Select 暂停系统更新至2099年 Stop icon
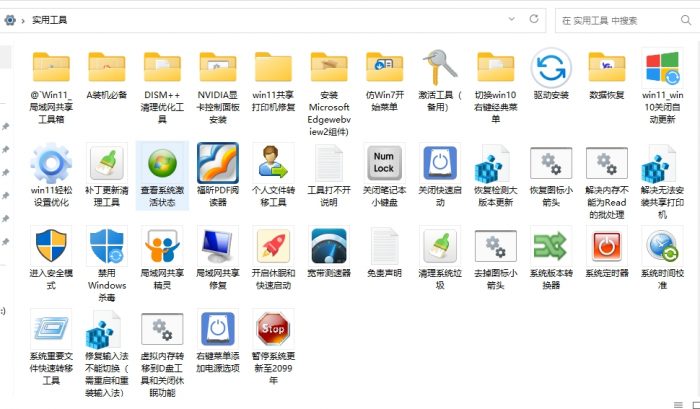Image resolution: width=700 pixels, height=409 pixels. 273,329
